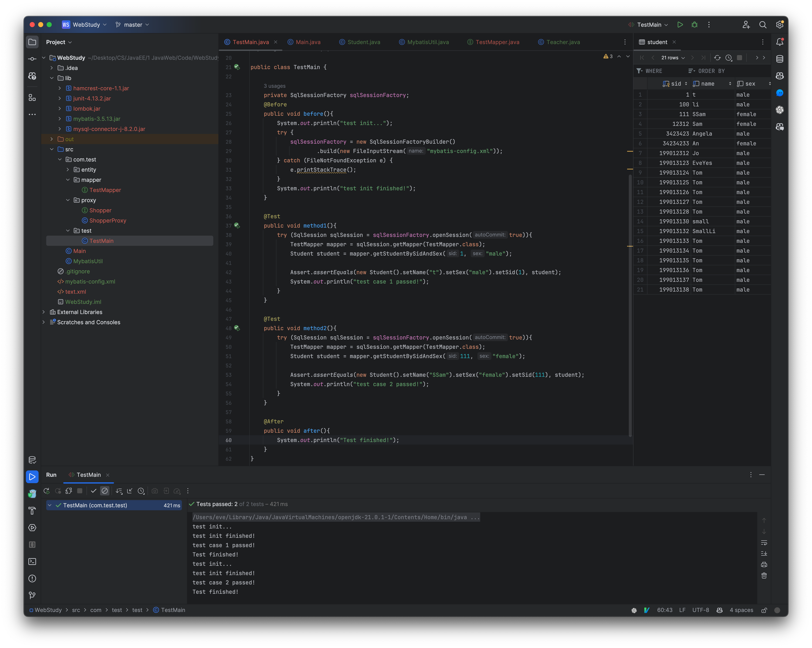Switch to the Student.java tab
The height and width of the screenshot is (648, 812).
(363, 42)
